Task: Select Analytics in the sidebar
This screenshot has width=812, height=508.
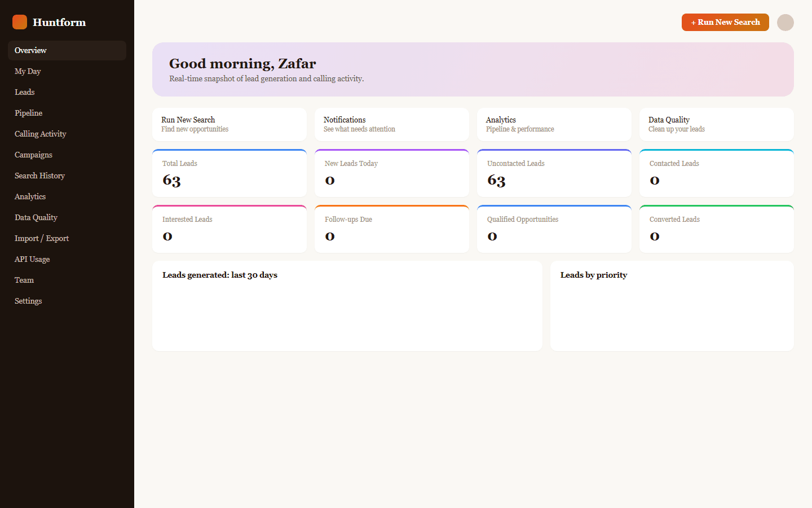Action: [67, 196]
